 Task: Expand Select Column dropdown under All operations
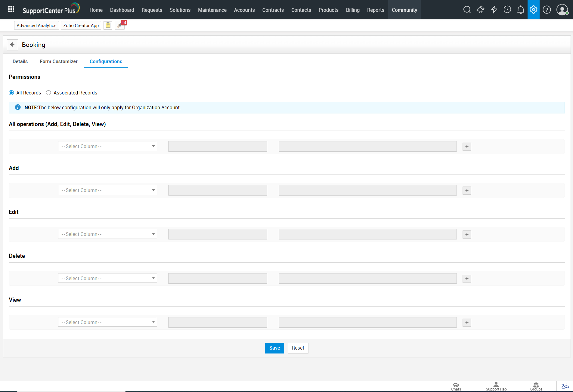(107, 146)
